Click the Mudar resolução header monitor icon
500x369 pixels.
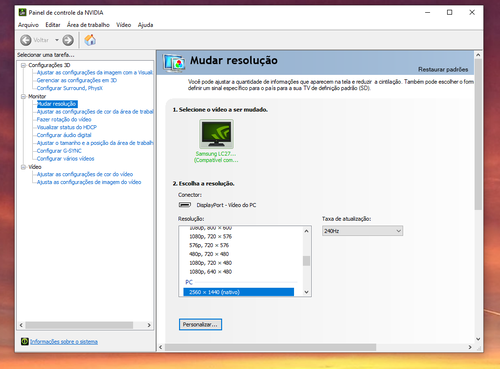click(174, 63)
